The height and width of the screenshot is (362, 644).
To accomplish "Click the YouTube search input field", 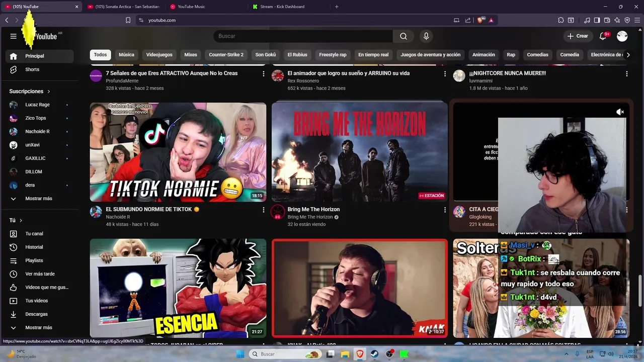I will [x=303, y=36].
